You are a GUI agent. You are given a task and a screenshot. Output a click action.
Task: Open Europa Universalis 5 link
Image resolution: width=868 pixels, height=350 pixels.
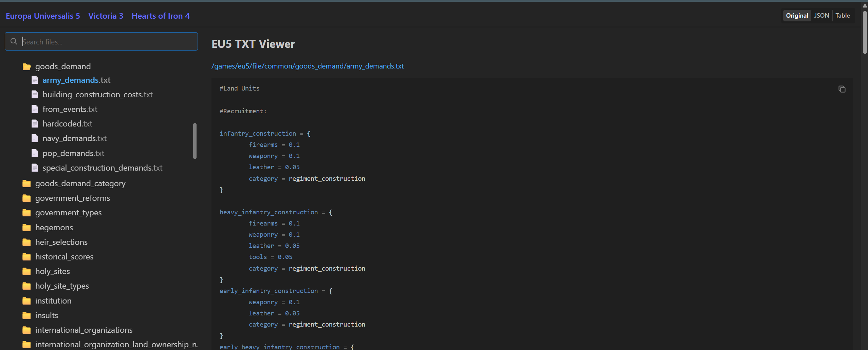(43, 16)
